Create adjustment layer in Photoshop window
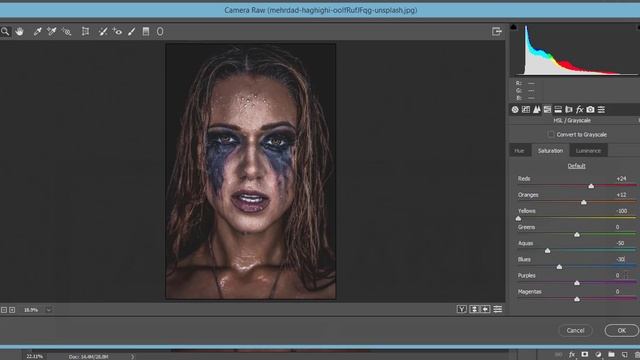The width and height of the screenshot is (640, 360). click(598, 355)
